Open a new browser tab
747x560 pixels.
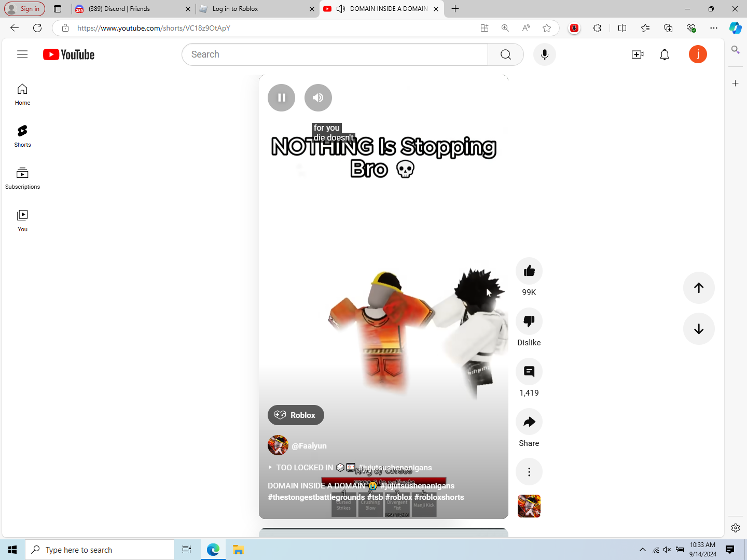(455, 9)
